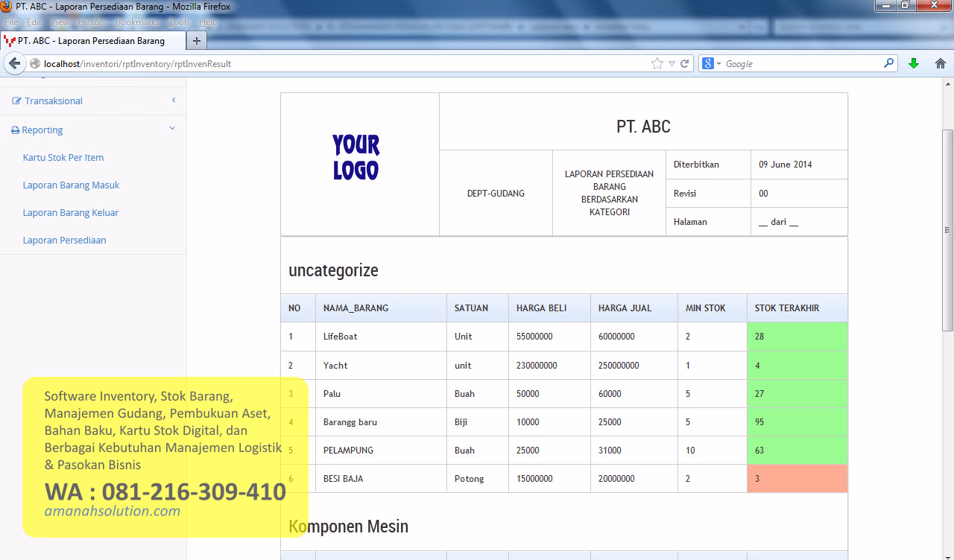The image size is (954, 560).
Task: Click the Reporting sidebar item
Action: (93, 130)
